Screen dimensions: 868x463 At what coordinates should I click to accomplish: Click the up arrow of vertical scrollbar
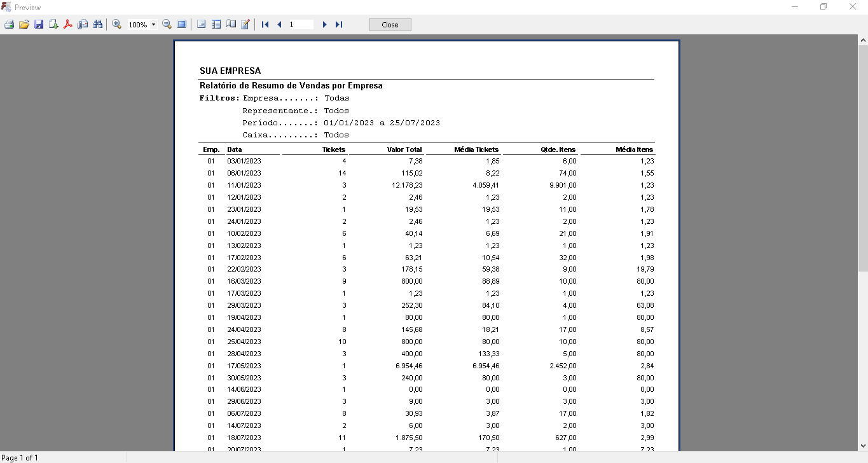click(x=863, y=40)
